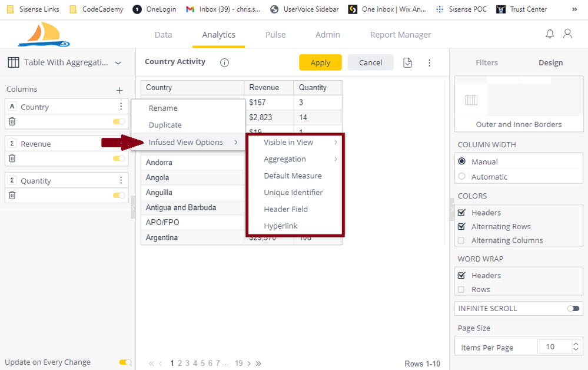The image size is (588, 370).
Task: Toggle Update on Every Change switch
Action: coord(125,362)
